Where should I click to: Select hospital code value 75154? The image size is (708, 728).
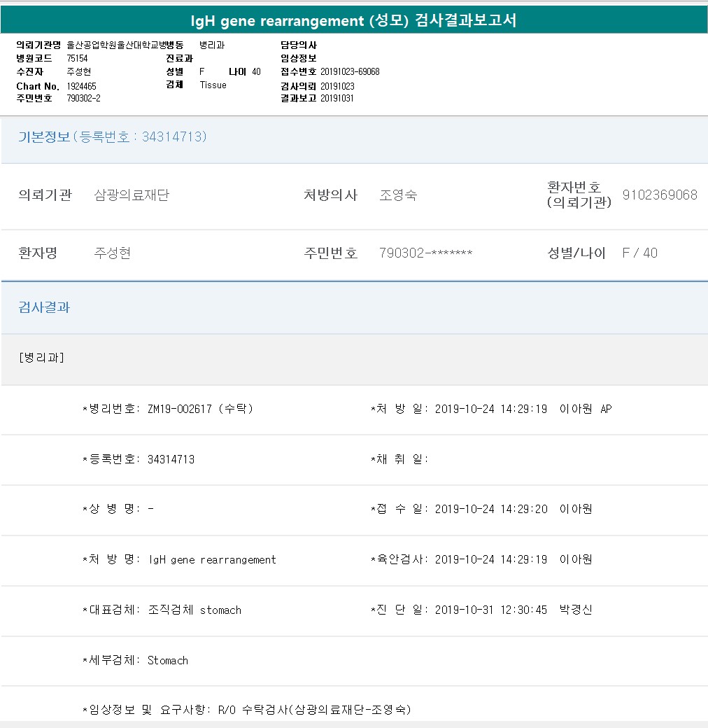tap(77, 59)
